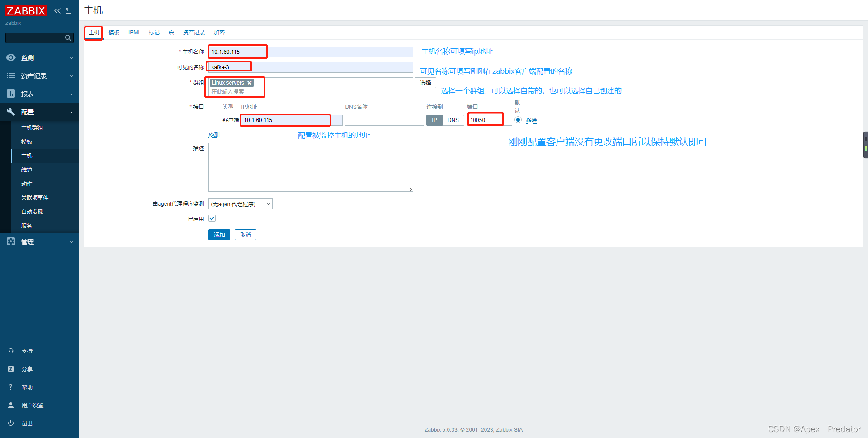Open 自动发现 in the sidebar
Screen dimensions: 868x438
[45, 212]
